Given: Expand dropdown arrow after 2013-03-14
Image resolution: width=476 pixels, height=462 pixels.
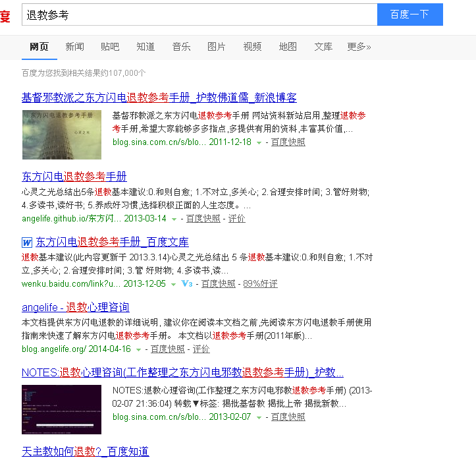Looking at the screenshot, I should pyautogui.click(x=174, y=219).
